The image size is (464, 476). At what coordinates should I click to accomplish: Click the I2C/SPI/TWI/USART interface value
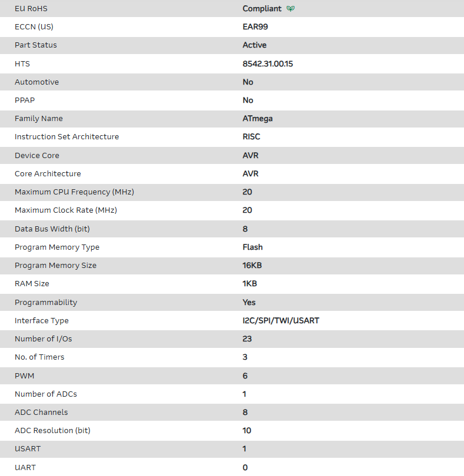pos(281,321)
